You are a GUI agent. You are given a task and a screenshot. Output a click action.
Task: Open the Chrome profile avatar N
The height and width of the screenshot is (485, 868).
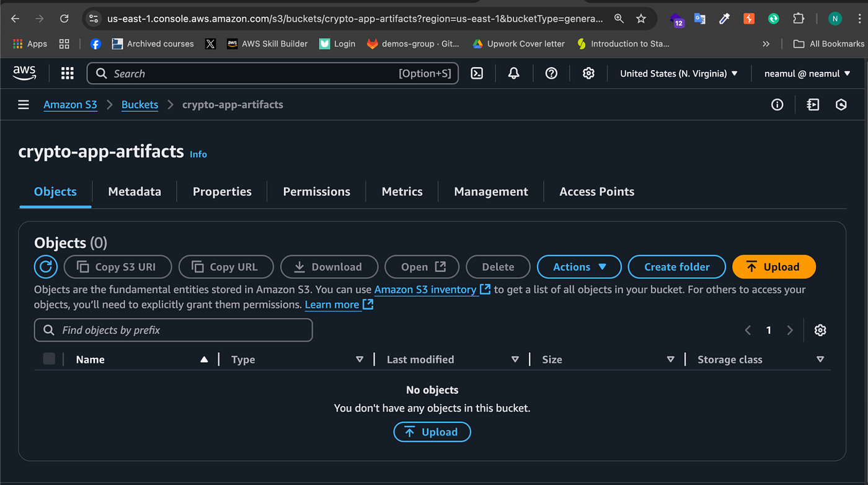pyautogui.click(x=835, y=19)
